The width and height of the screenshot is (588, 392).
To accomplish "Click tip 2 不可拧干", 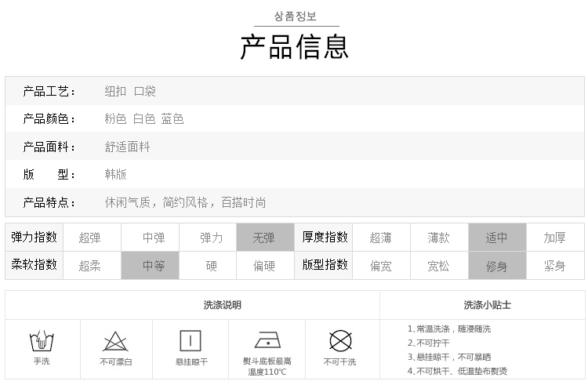I will tap(429, 343).
